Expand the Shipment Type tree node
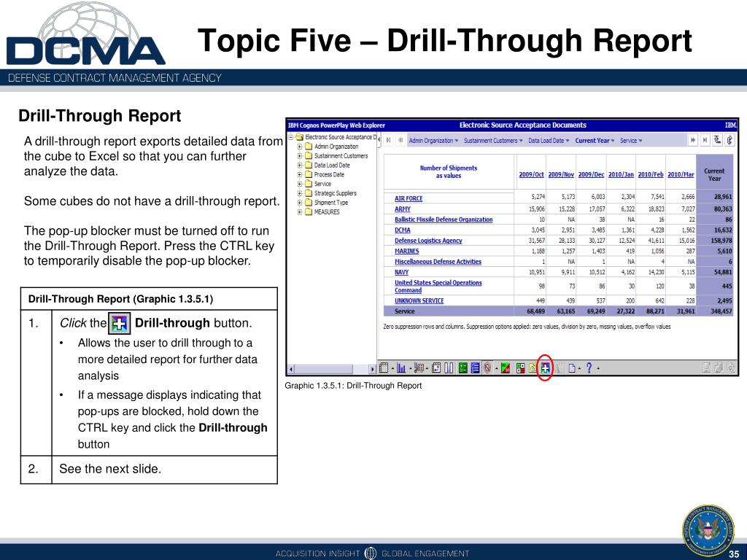This screenshot has width=747, height=560. coord(300,203)
